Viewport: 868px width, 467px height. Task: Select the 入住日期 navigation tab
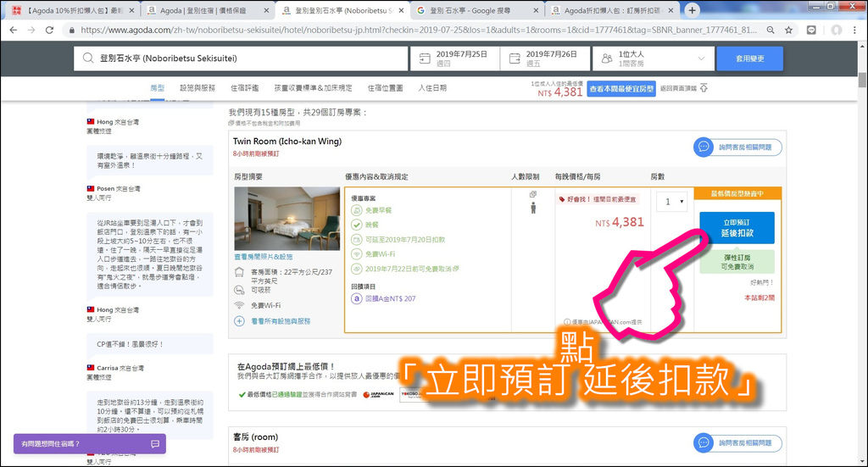(x=432, y=88)
